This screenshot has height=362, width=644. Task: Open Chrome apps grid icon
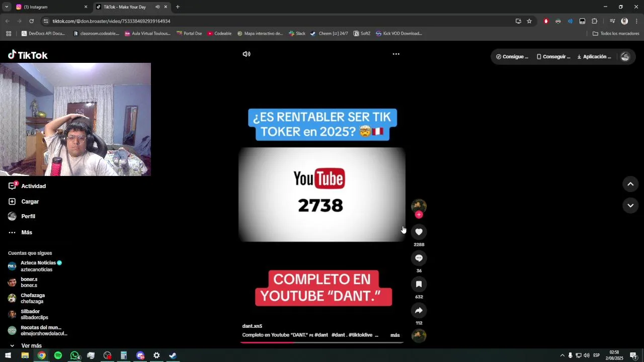(9, 34)
